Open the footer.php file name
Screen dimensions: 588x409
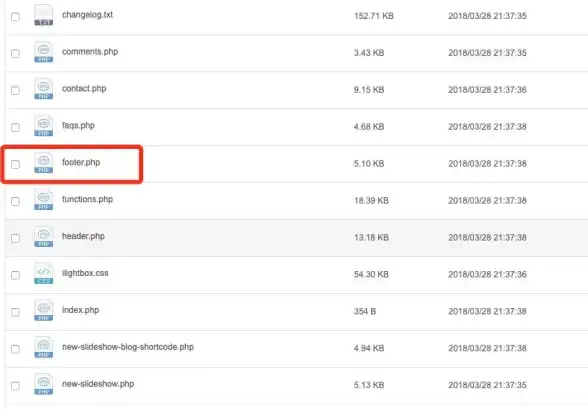point(81,162)
